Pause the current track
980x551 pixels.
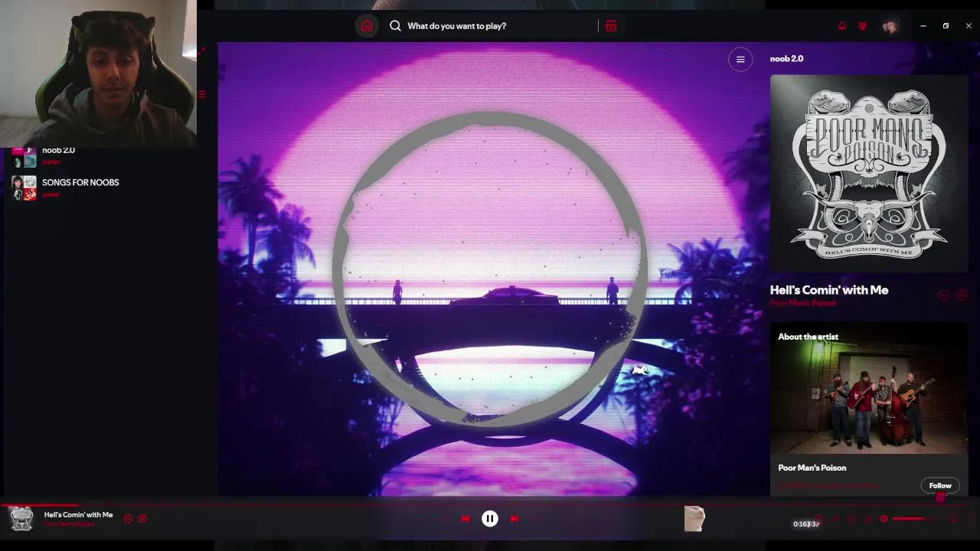tap(490, 519)
